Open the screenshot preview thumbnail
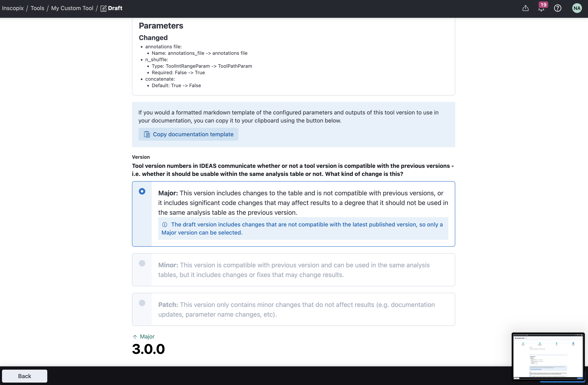 548,356
